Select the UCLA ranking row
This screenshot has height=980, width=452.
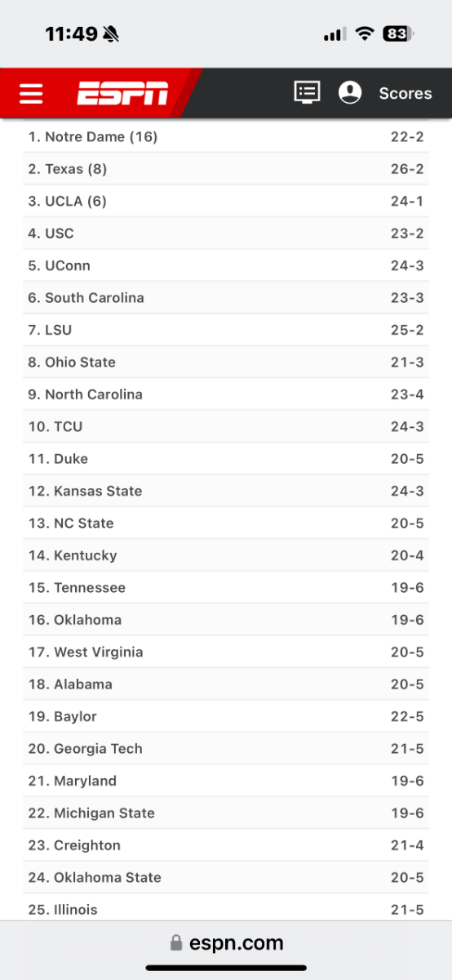[226, 201]
